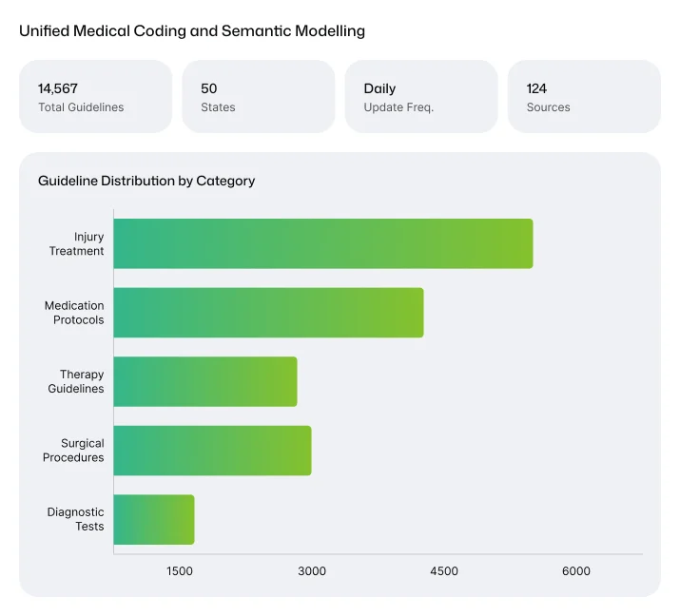Click the Unified Medical Coding page title

coord(192,31)
